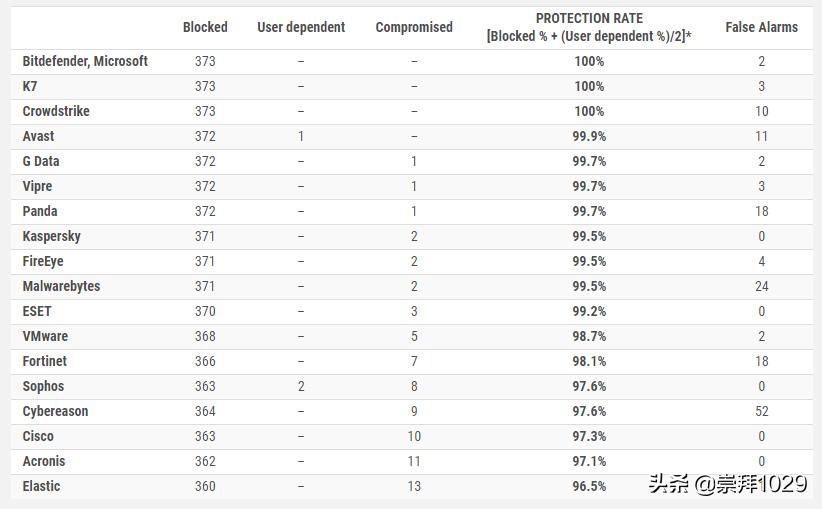Click the User dependent column header

click(301, 27)
